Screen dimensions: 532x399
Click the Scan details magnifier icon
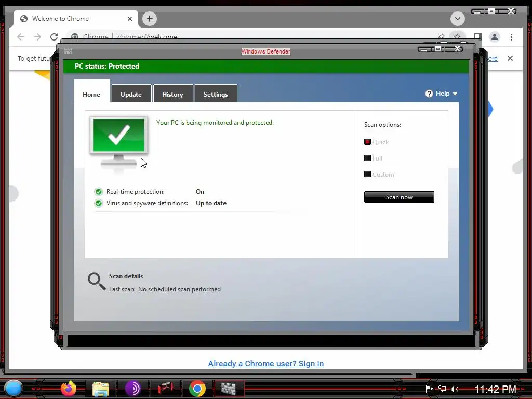tap(97, 282)
